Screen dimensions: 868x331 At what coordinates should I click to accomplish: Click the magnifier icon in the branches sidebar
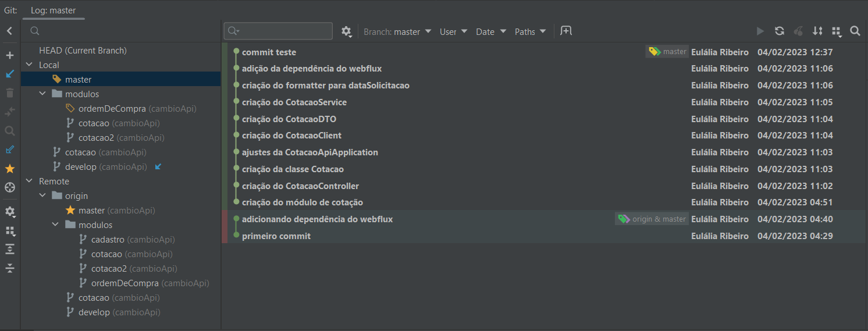(x=9, y=131)
